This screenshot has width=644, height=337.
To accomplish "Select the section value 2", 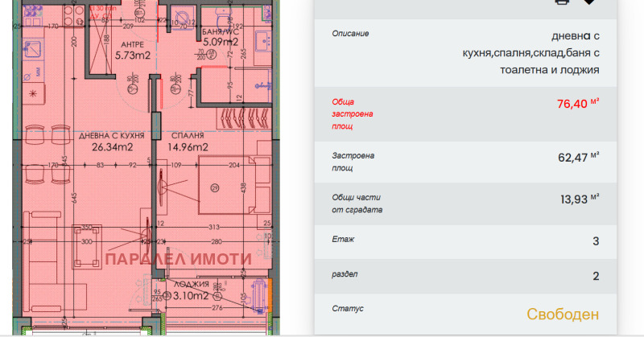I will click(596, 276).
